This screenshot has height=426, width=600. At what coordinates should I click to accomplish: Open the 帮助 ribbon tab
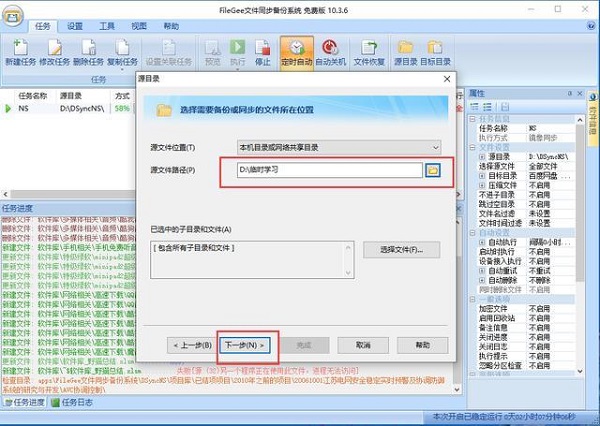[x=171, y=26]
